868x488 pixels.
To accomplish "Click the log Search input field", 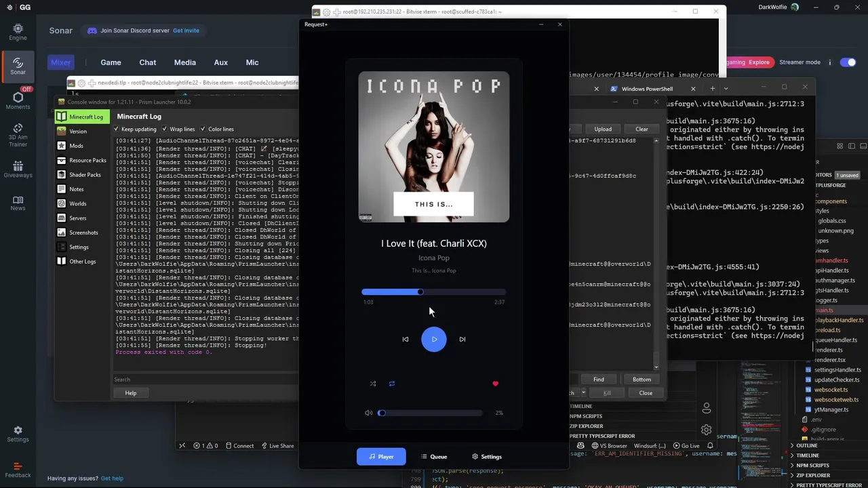I will tap(205, 380).
